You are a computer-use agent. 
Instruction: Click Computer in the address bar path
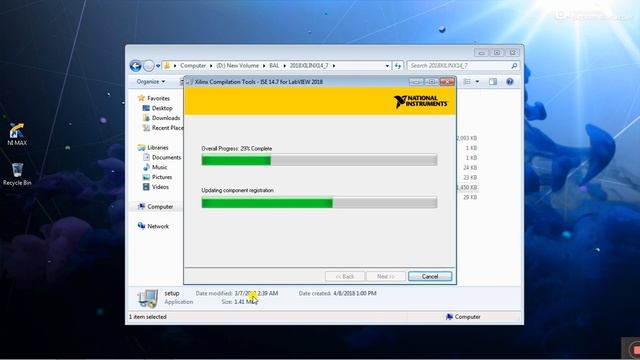(x=193, y=65)
